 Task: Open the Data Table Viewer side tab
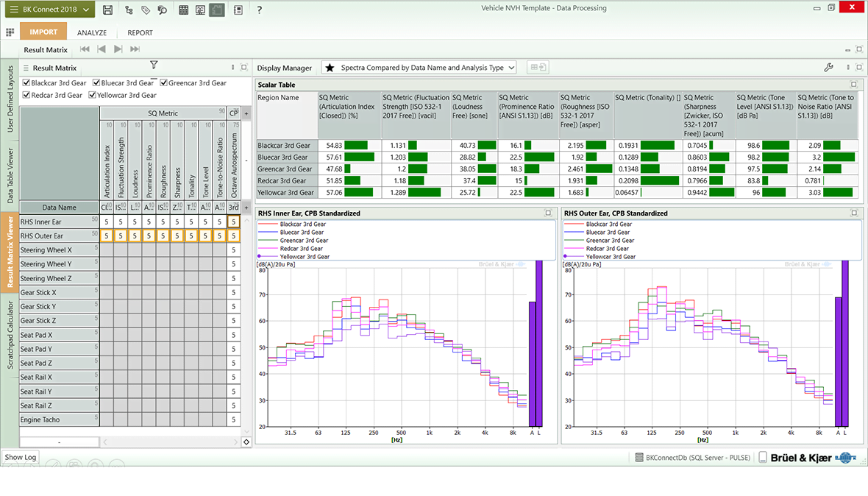[10, 176]
